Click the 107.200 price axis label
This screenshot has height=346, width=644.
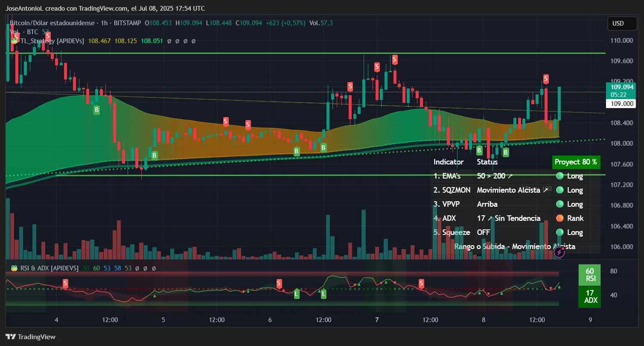(621, 185)
